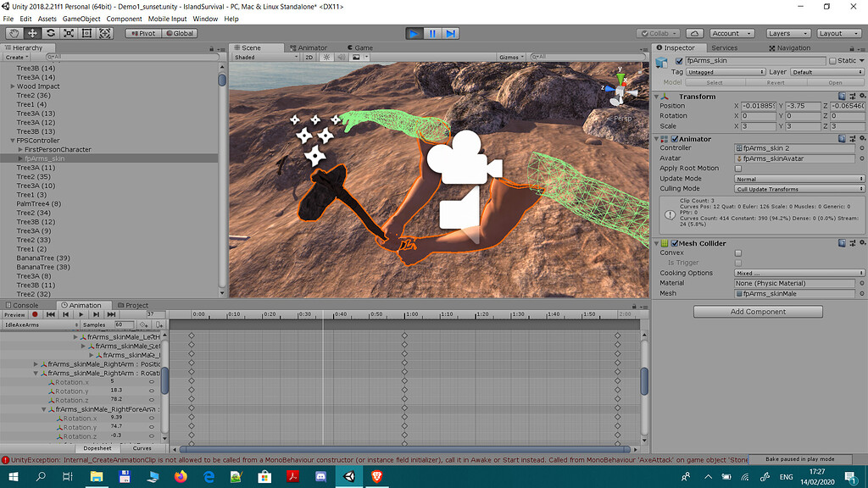
Task: Open Unity from the taskbar
Action: click(349, 478)
